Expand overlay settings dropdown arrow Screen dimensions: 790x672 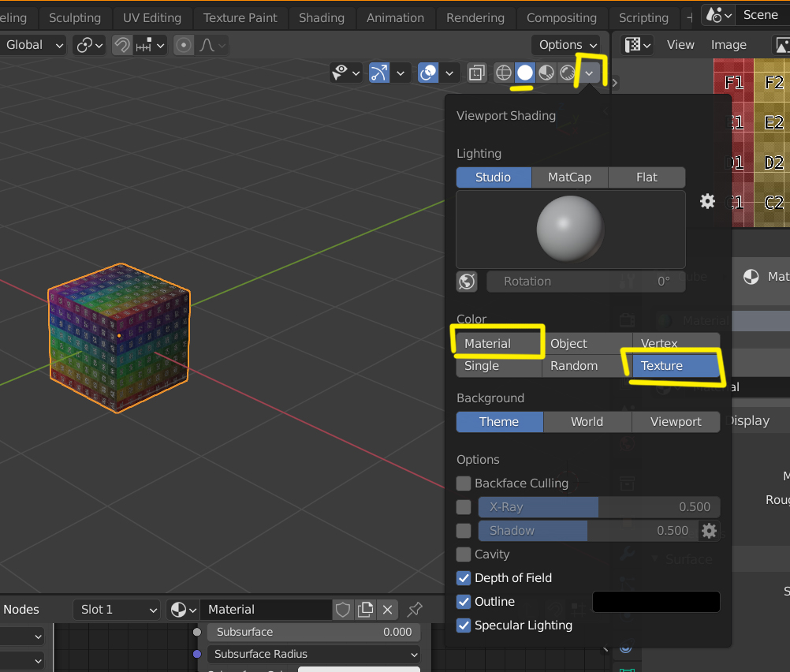coord(449,73)
